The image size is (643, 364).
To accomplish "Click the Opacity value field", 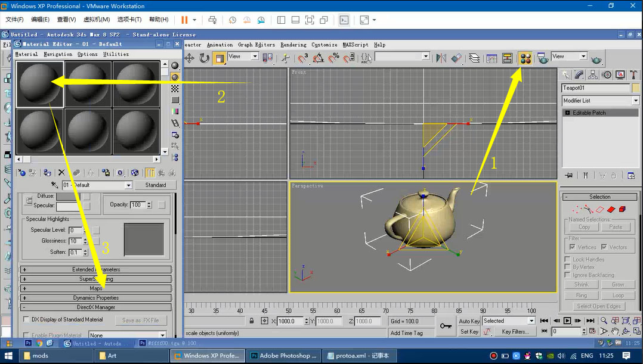I will [x=137, y=205].
